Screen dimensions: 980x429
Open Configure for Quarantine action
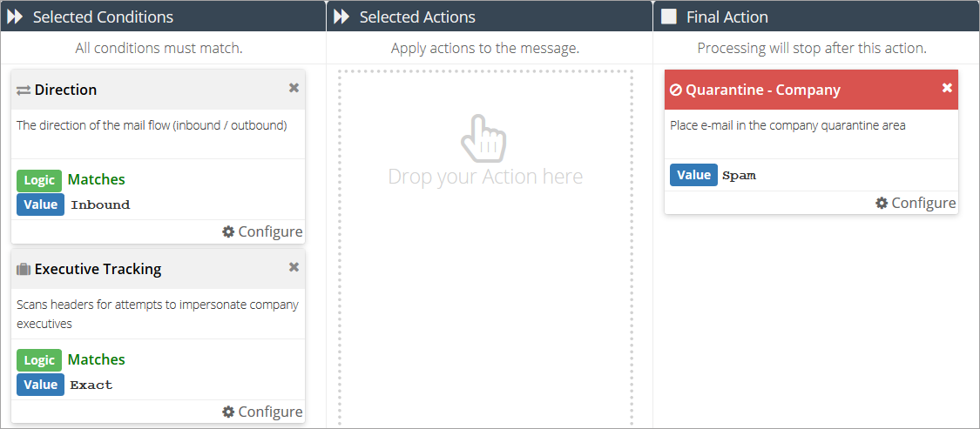click(916, 203)
